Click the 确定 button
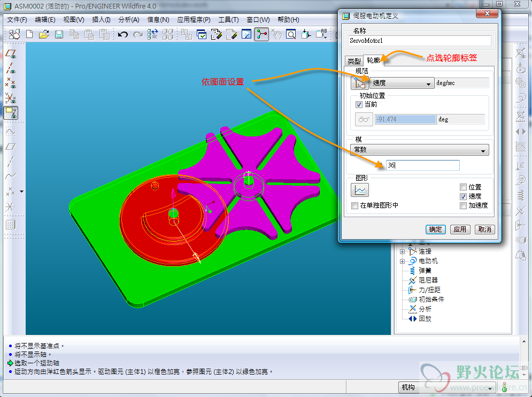The height and width of the screenshot is (397, 532). coord(436,229)
